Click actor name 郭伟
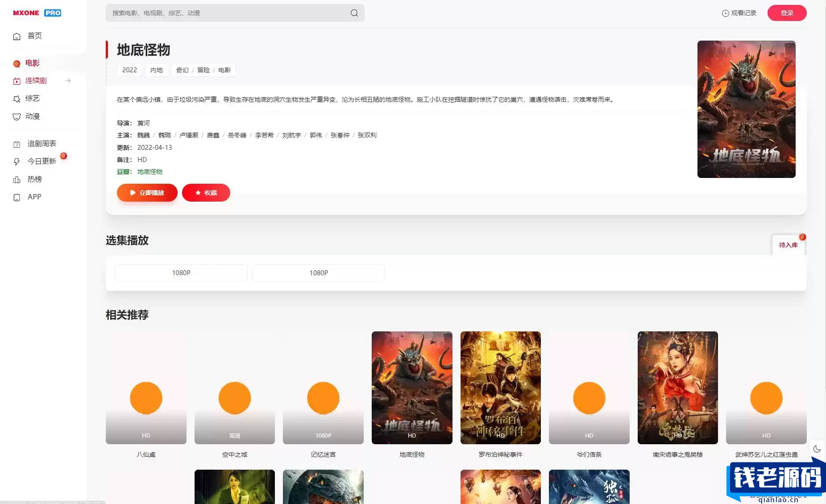Viewport: 826px width, 504px height. (315, 135)
